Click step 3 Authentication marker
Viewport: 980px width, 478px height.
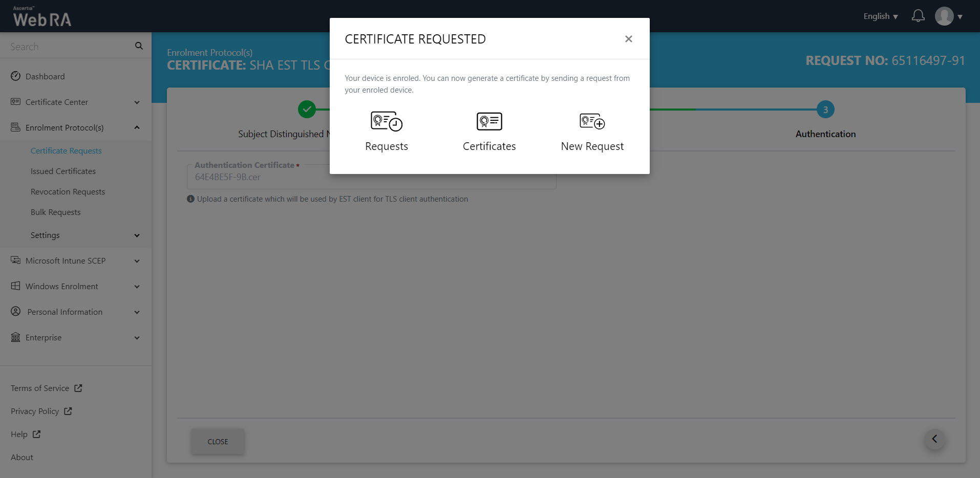click(x=825, y=110)
